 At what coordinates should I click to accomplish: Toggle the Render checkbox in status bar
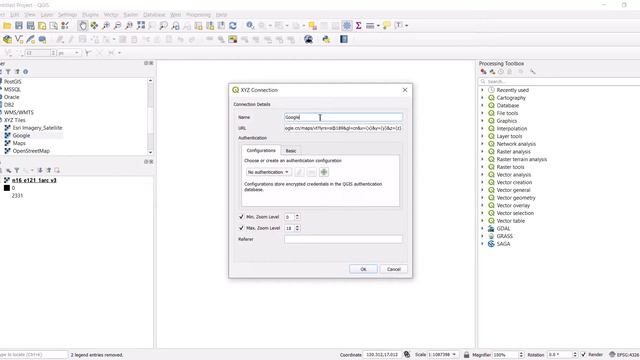point(583,354)
